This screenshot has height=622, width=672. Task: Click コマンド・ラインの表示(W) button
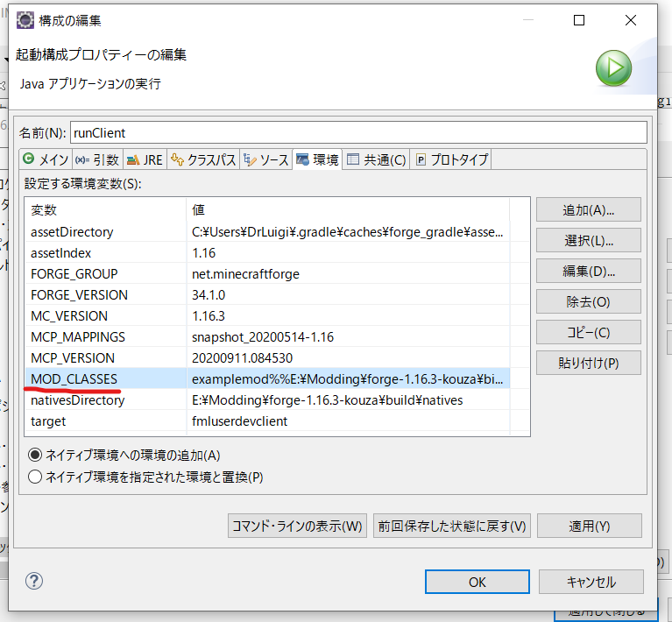297,526
